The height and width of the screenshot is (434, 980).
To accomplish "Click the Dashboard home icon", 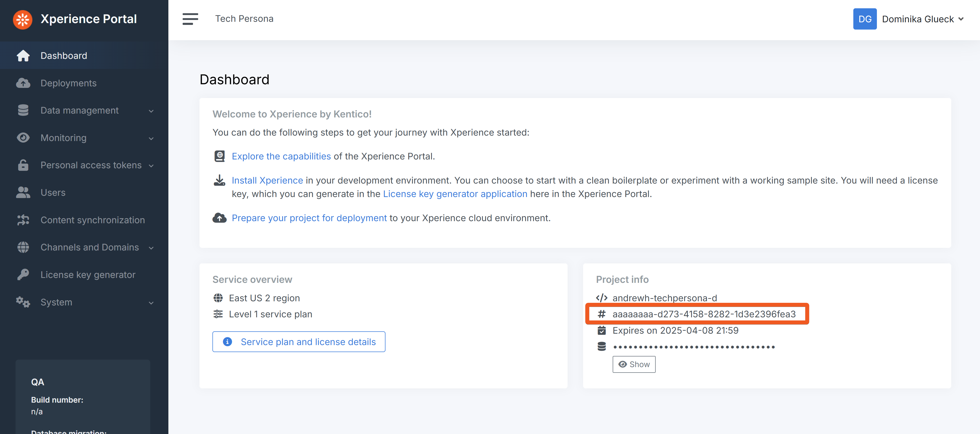I will click(x=23, y=55).
